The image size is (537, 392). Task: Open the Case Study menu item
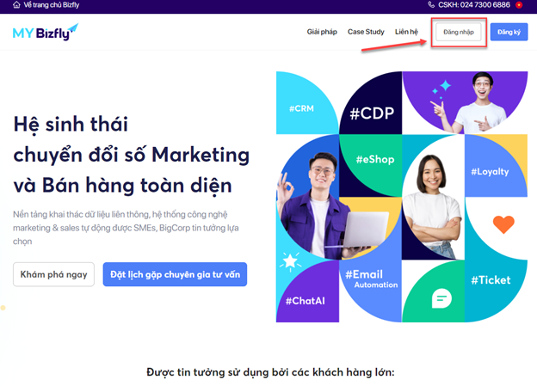pos(366,32)
